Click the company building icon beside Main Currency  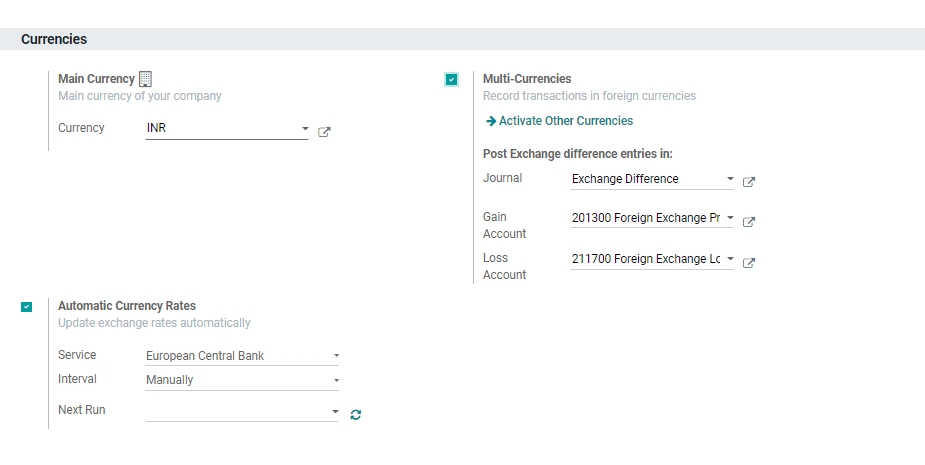pyautogui.click(x=145, y=78)
